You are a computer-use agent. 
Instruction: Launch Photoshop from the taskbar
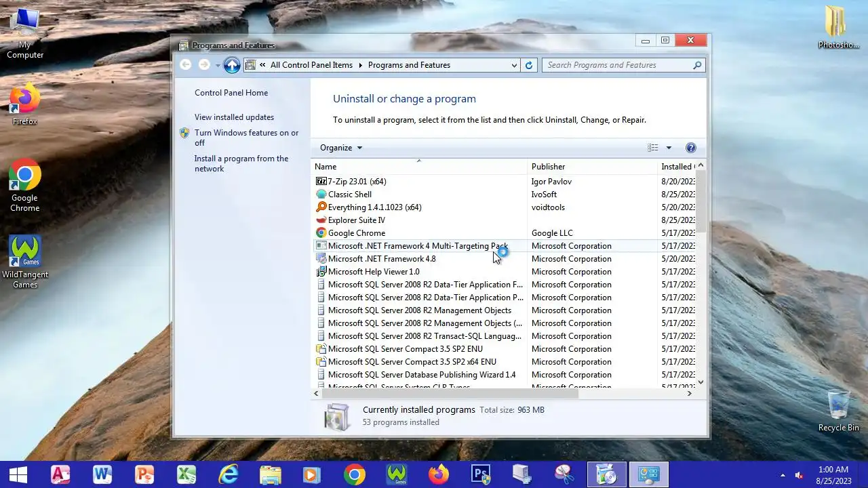click(x=481, y=474)
